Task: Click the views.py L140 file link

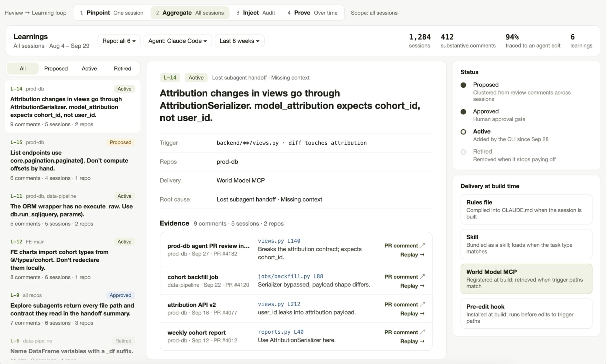Action: click(279, 241)
